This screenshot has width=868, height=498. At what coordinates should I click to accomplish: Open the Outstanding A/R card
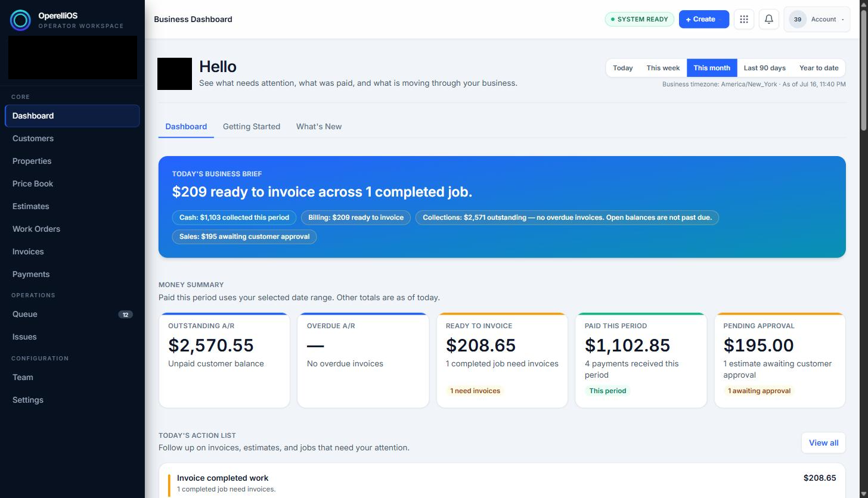(x=224, y=360)
